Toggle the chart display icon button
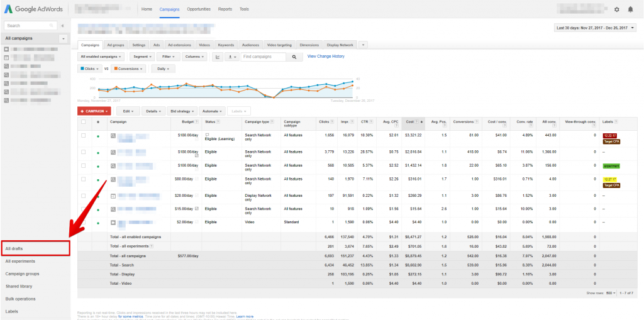The width and height of the screenshot is (644, 320). click(218, 57)
